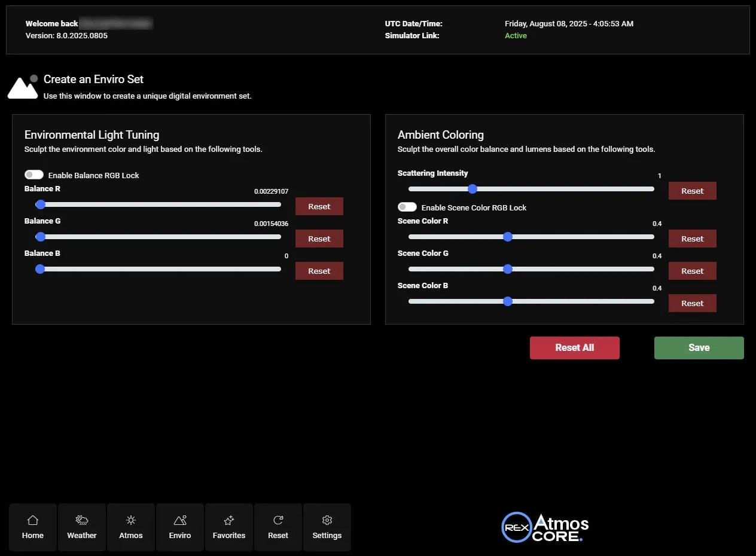This screenshot has width=756, height=556.
Task: Open the Favorites panel
Action: point(228,527)
